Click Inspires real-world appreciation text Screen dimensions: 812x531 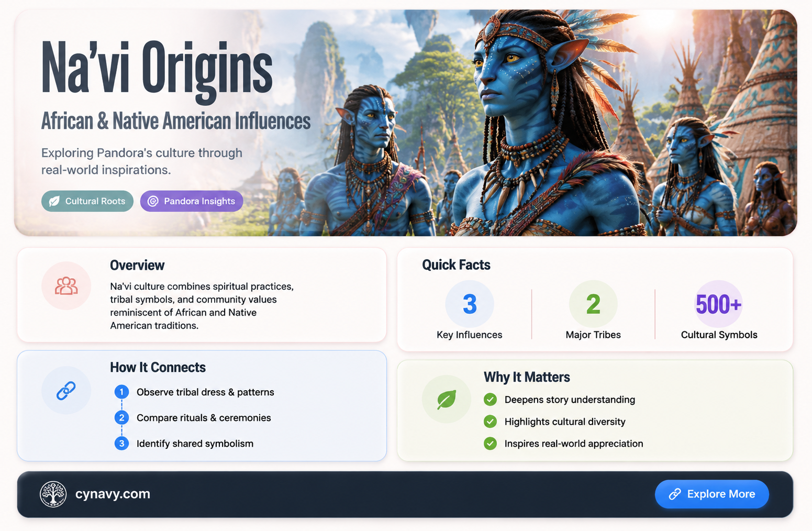pyautogui.click(x=574, y=444)
